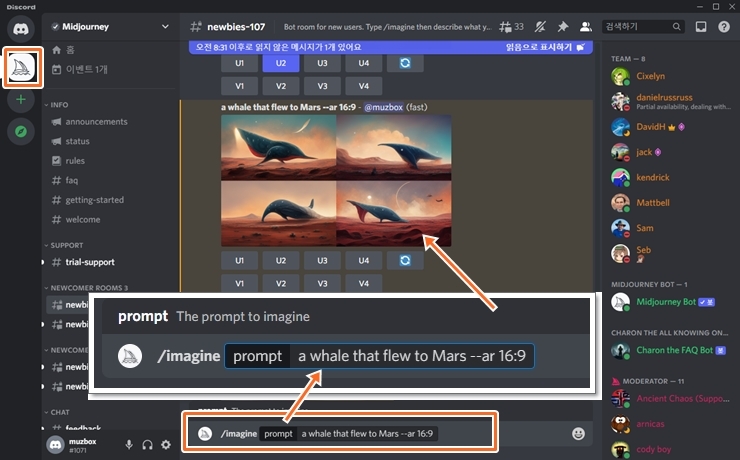Image resolution: width=740 pixels, height=460 pixels.
Task: Open the Midjourney server dropdown menu
Action: (x=165, y=26)
